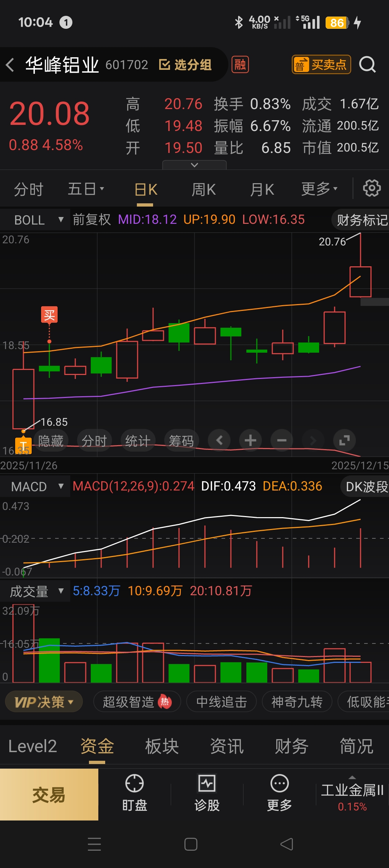The height and width of the screenshot is (868, 389).
Task: Open the search magnifier icon
Action: tap(367, 65)
